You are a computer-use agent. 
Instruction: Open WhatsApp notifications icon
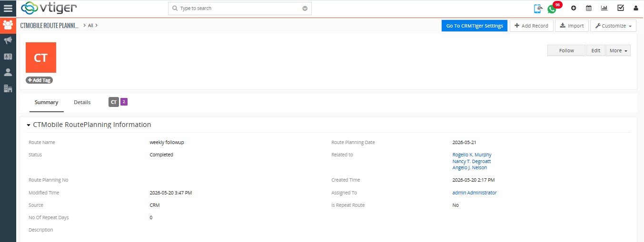point(552,9)
